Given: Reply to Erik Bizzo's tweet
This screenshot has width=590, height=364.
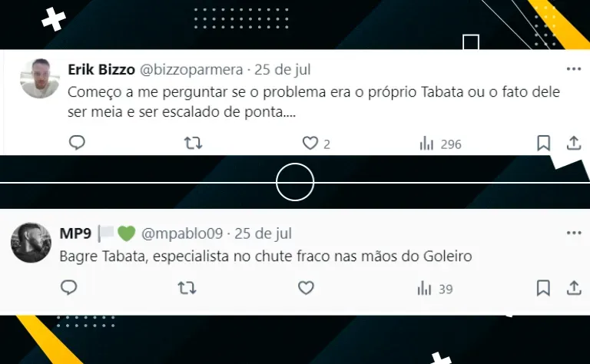Looking at the screenshot, I should pos(77,143).
